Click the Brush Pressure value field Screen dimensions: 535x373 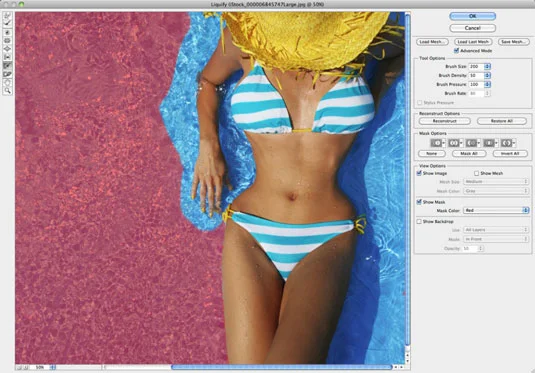[477, 84]
